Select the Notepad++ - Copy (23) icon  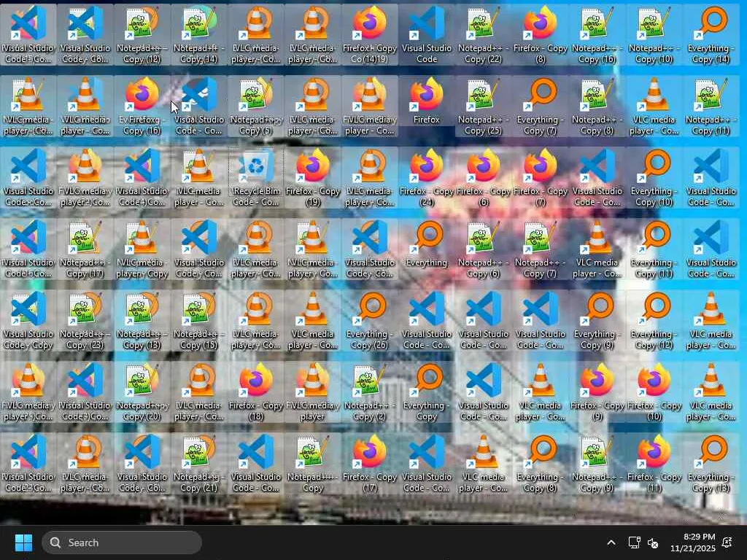(x=85, y=321)
